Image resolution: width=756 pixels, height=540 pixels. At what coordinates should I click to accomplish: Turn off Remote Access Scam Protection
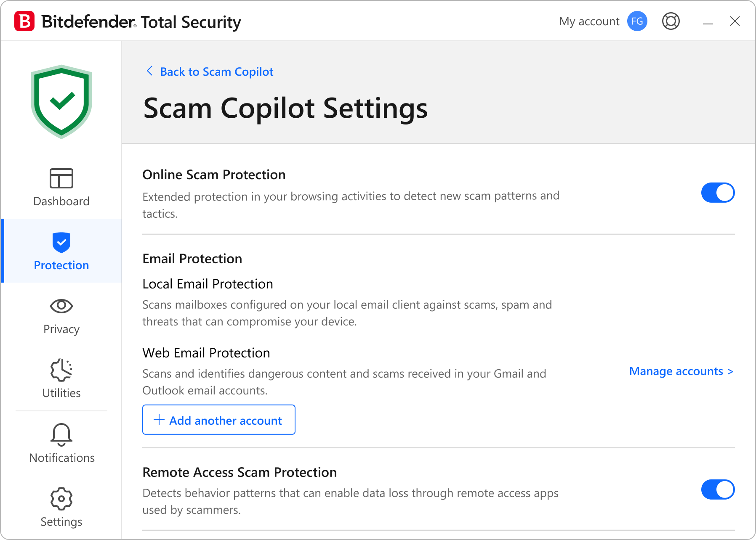717,489
